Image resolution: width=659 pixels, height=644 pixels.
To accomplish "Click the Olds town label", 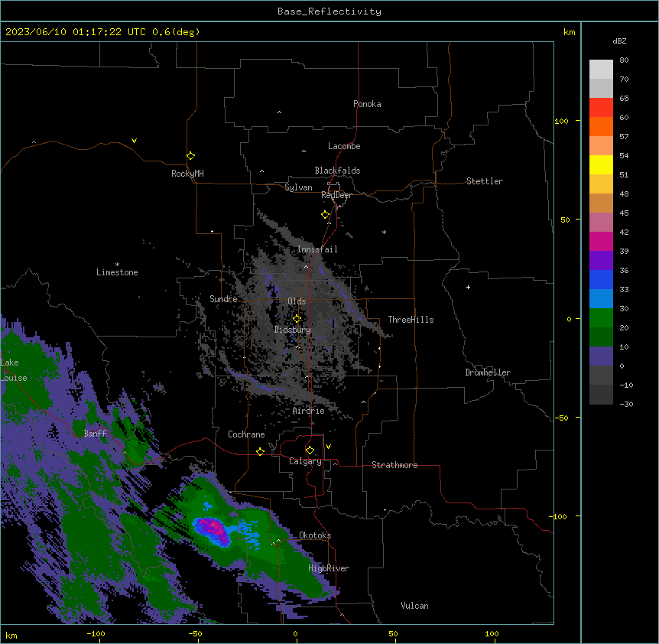I will point(297,301).
